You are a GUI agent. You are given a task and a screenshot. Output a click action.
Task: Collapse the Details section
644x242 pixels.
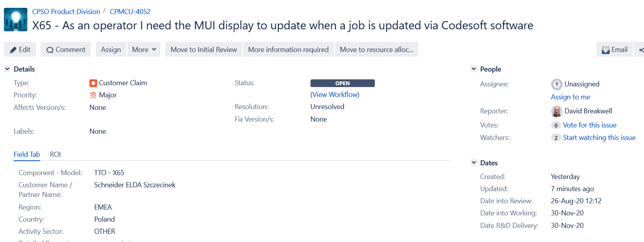[x=7, y=69]
